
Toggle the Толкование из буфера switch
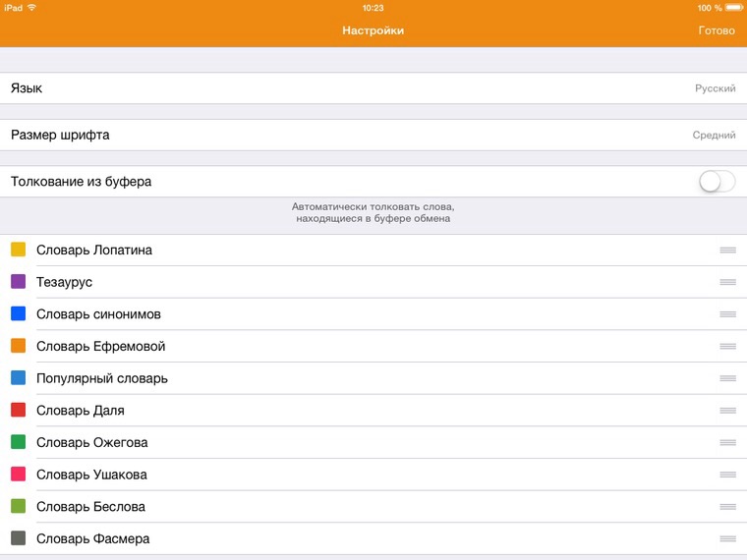717,182
